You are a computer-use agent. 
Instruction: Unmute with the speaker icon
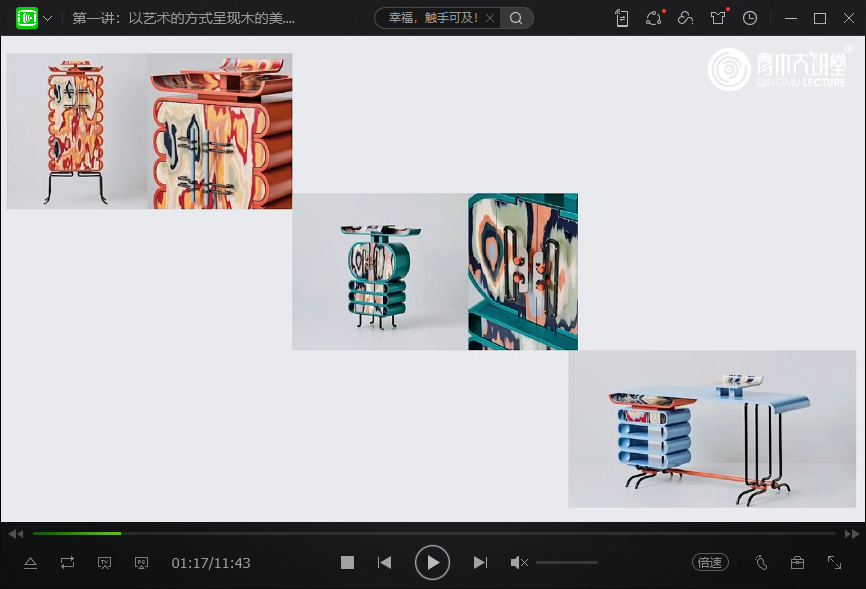point(519,562)
